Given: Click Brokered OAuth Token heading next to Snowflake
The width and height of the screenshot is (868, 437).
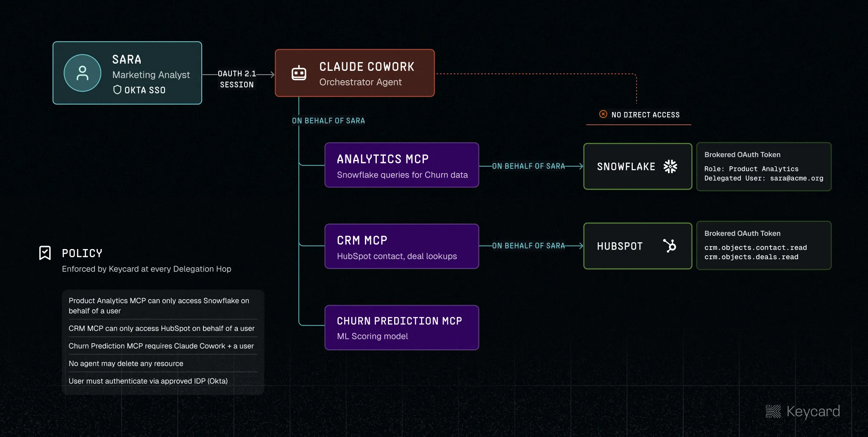Looking at the screenshot, I should click(742, 154).
